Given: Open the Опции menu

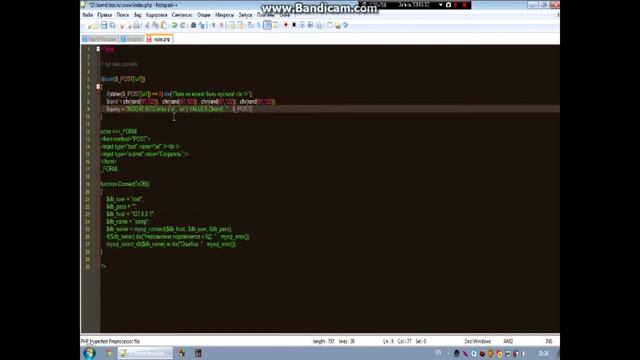Looking at the screenshot, I should point(204,15).
